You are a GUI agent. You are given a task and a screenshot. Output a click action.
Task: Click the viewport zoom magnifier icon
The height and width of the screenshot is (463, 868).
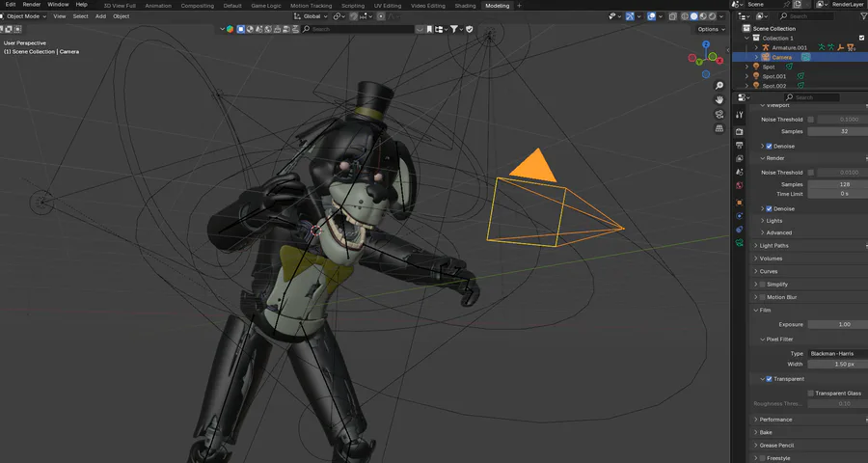(719, 85)
